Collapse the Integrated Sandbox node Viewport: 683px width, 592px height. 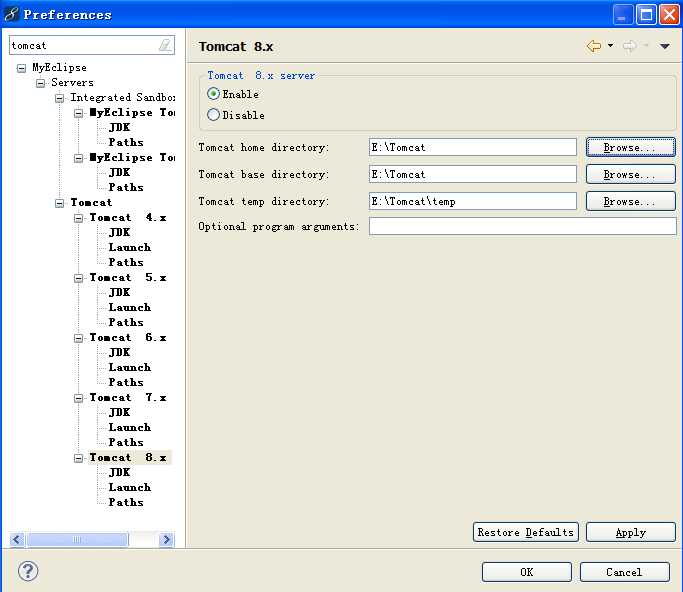click(60, 98)
